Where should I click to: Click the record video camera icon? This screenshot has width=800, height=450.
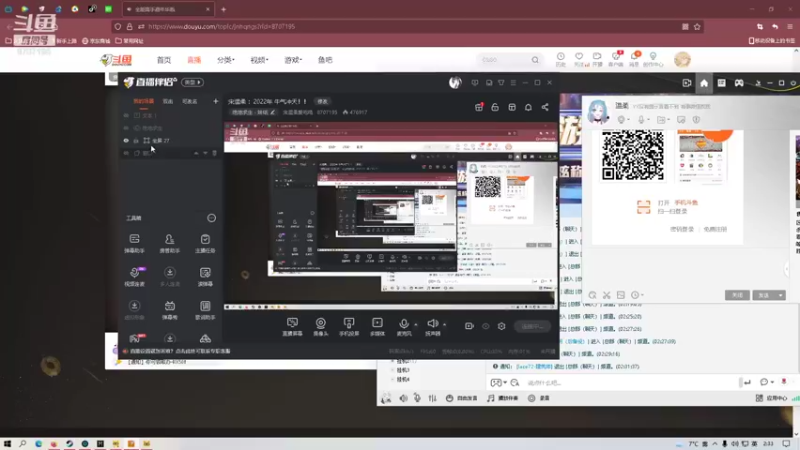click(x=469, y=326)
